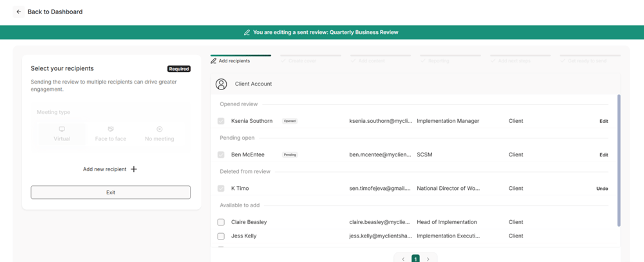Click the Add new recipient label

pyautogui.click(x=105, y=169)
